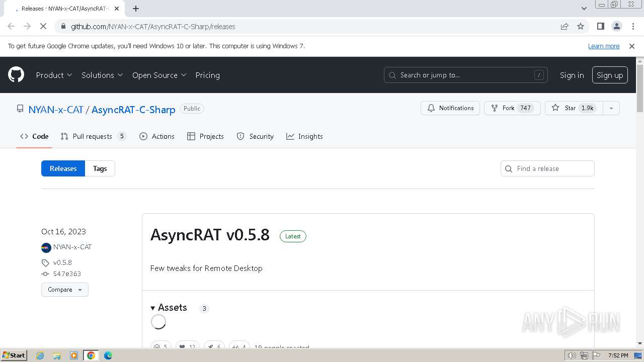Open the AsyncRAT v0.5.8 release title
This screenshot has height=362, width=644.
tap(210, 235)
